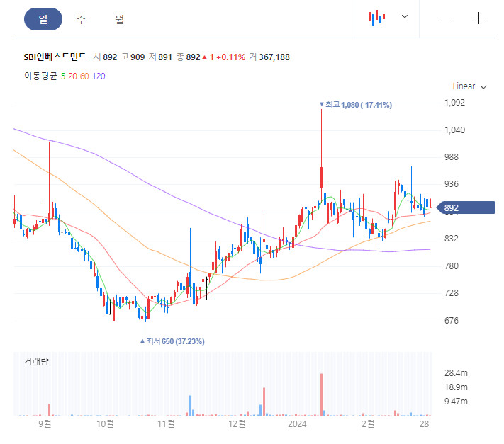This screenshot has height=444, width=504.
Task: Open the Linear scale dropdown
Action: pyautogui.click(x=469, y=86)
